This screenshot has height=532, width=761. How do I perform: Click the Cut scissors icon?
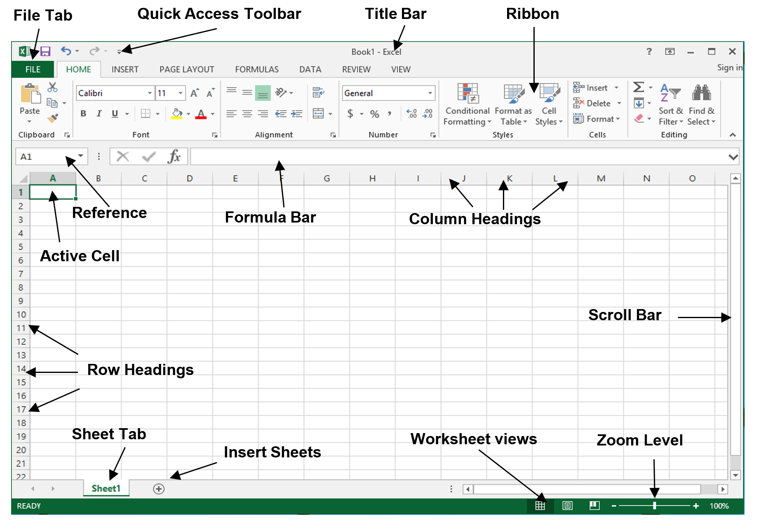(52, 87)
